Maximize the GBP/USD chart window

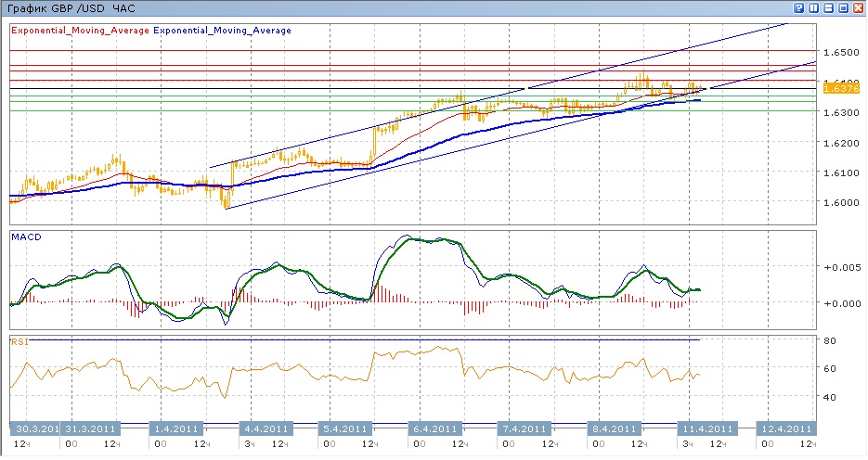pyautogui.click(x=844, y=7)
